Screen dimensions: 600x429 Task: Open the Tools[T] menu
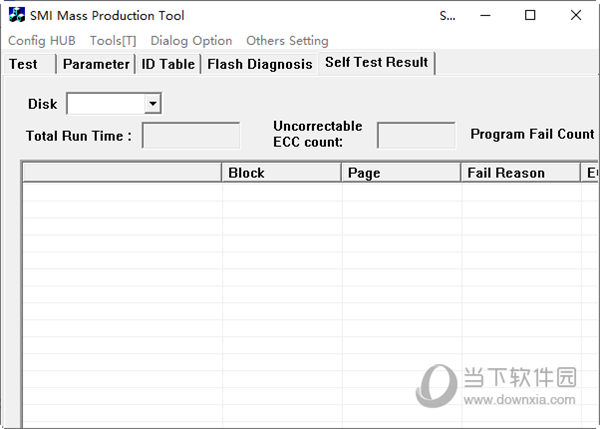coord(113,41)
